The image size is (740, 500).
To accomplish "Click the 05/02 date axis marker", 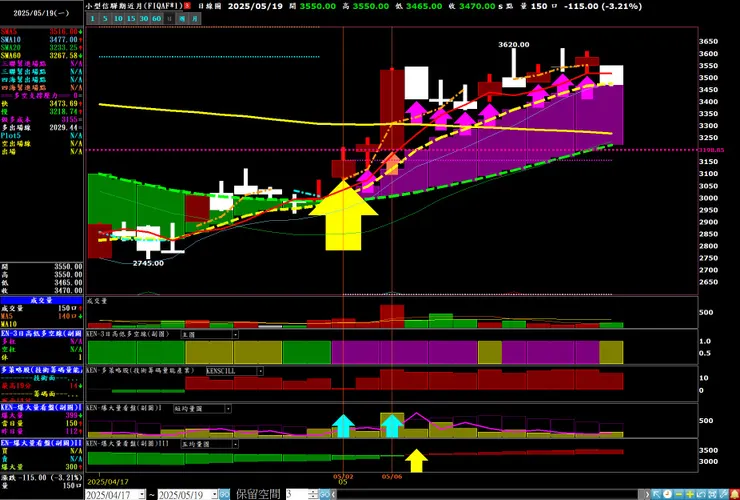I will tap(343, 476).
